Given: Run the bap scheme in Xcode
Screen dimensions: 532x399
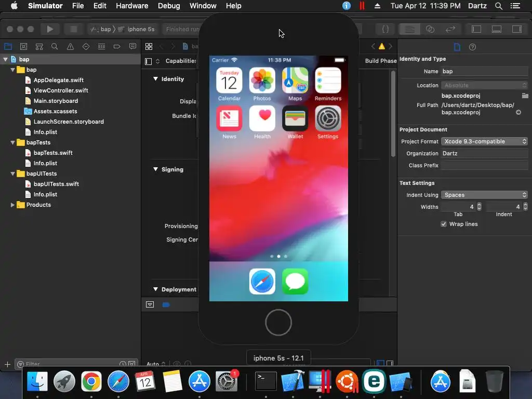Looking at the screenshot, I should pyautogui.click(x=50, y=29).
